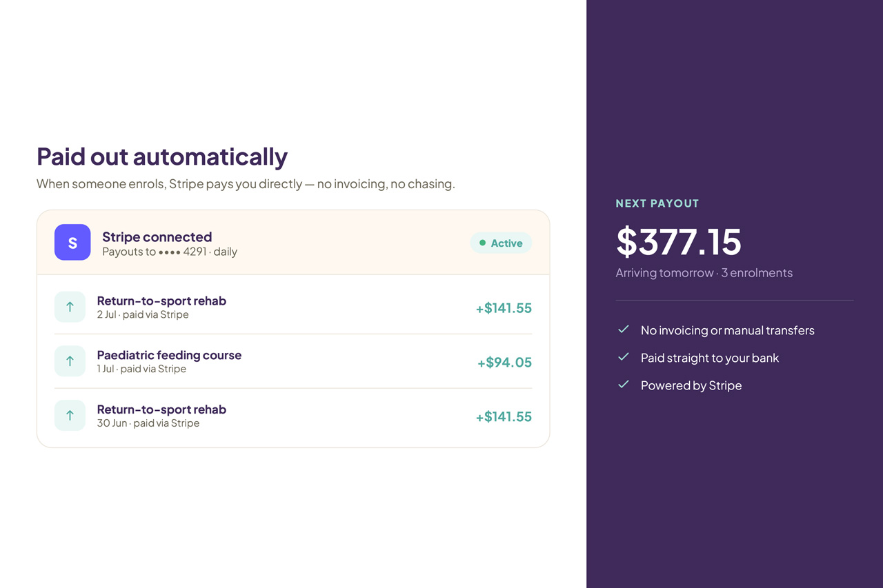
Task: Click the Paid out automatically heading
Action: (x=162, y=156)
